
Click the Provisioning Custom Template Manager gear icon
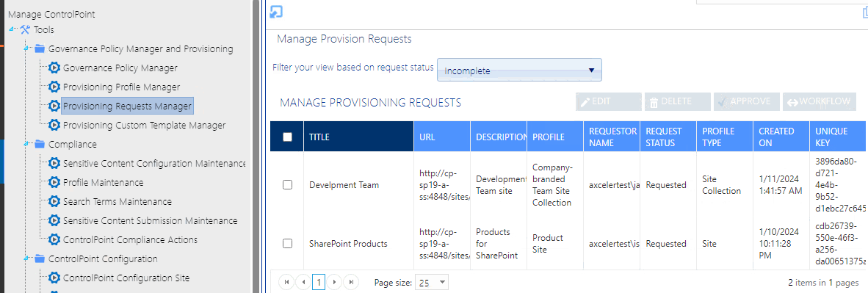(x=54, y=125)
